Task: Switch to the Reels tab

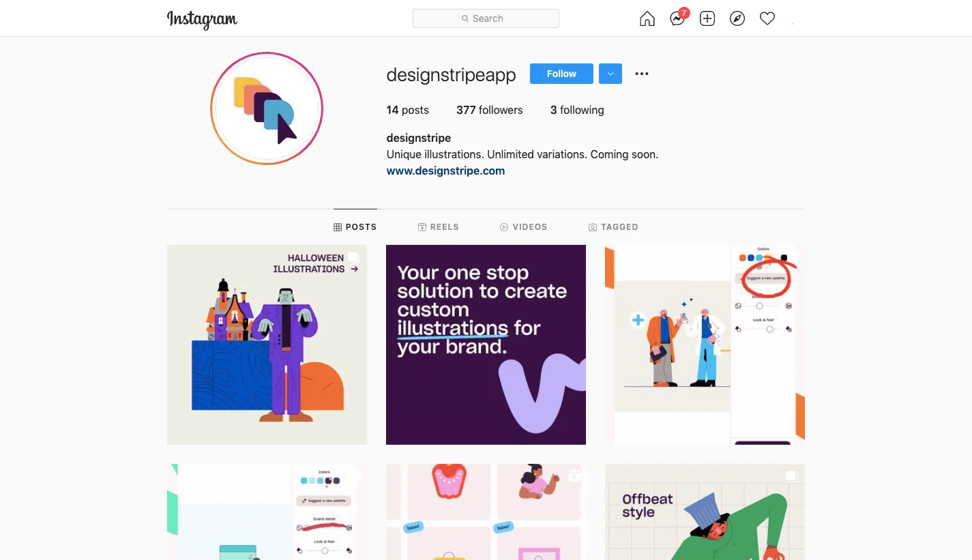Action: pos(438,226)
